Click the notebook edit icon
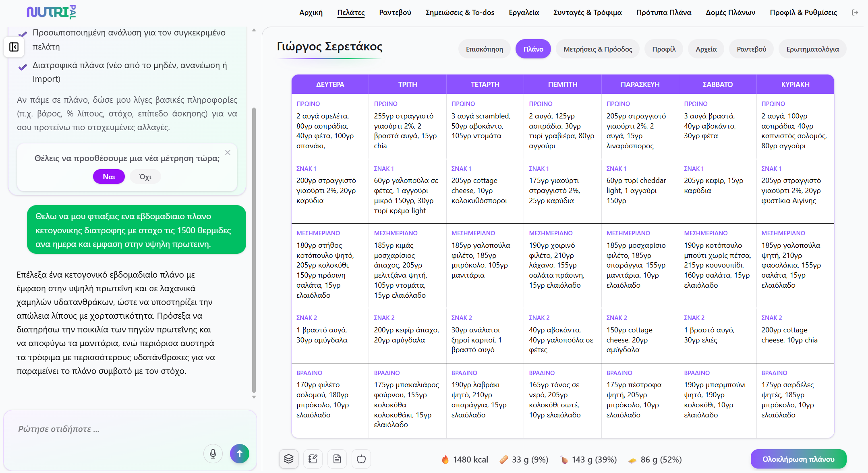This screenshot has height=473, width=868. (313, 459)
